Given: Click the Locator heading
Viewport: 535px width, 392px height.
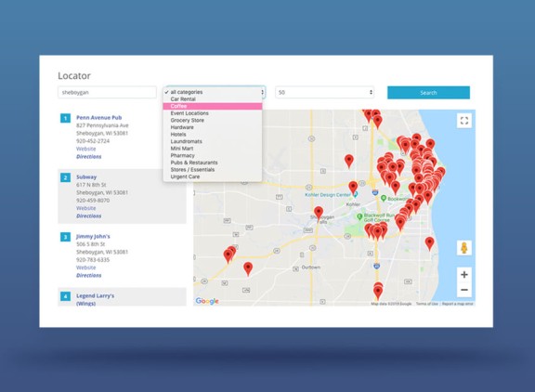Looking at the screenshot, I should pos(74,76).
